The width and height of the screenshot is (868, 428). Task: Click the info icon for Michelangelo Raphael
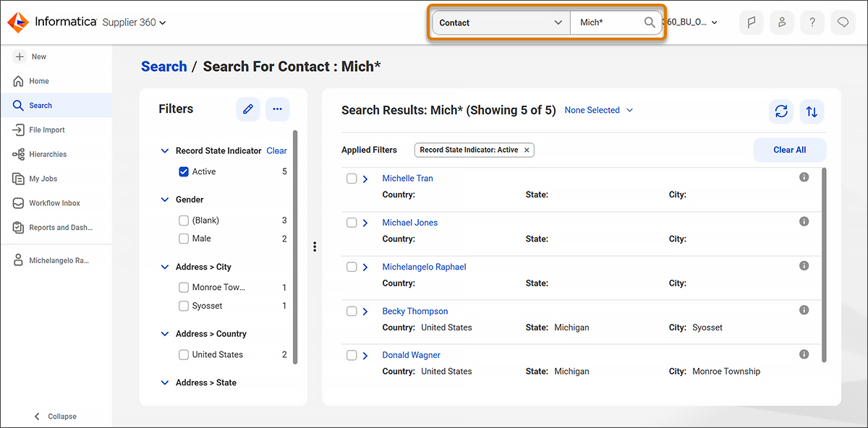click(804, 266)
